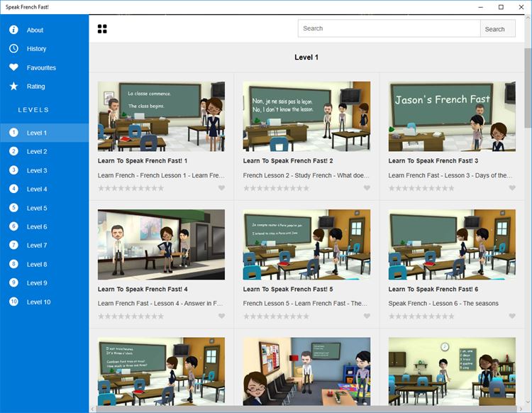
Task: Click 'French Lesson 5 - Learn French Fast' description
Action: click(x=305, y=304)
